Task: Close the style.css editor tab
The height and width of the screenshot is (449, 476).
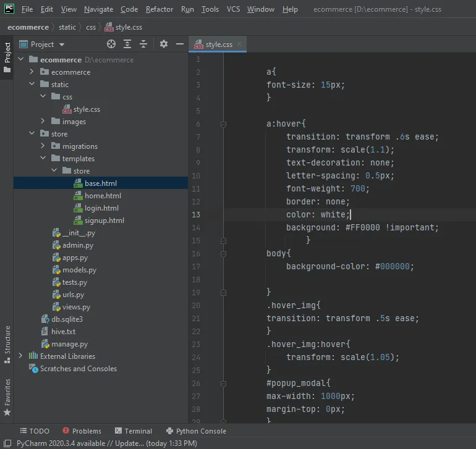Action: (239, 44)
